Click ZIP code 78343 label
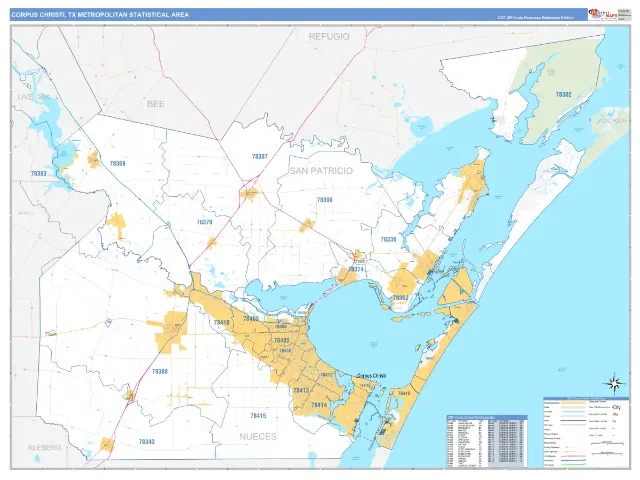This screenshot has width=640, height=480. point(147,442)
